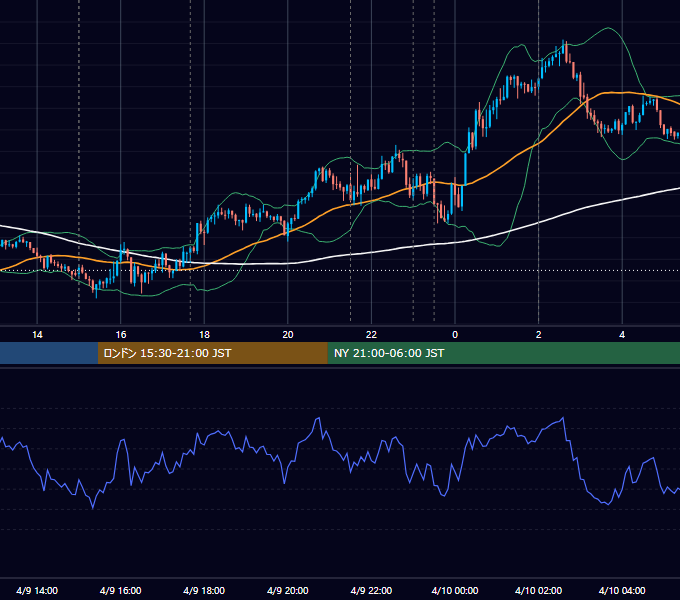
Task: Click the hour 22 axis label
Action: coord(371,335)
